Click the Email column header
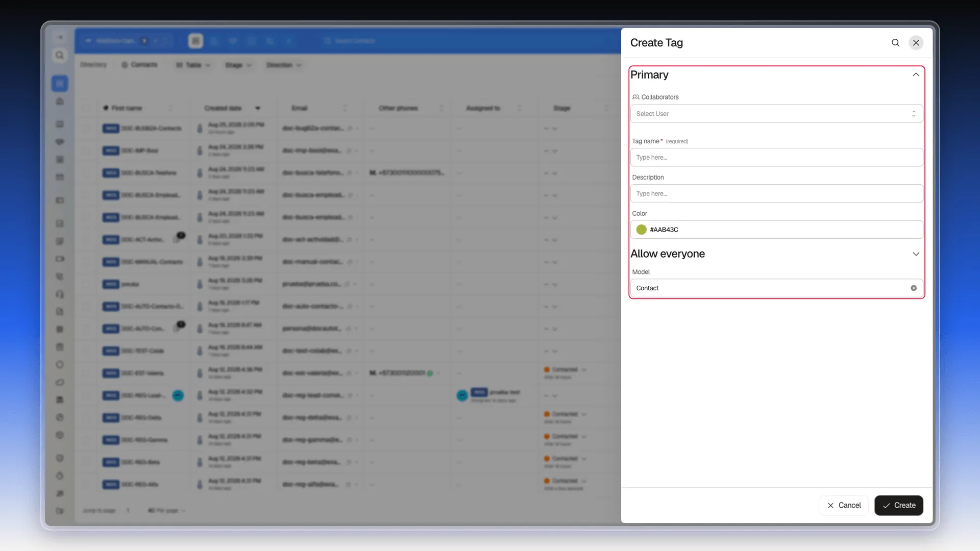This screenshot has height=551, width=980. click(x=300, y=108)
